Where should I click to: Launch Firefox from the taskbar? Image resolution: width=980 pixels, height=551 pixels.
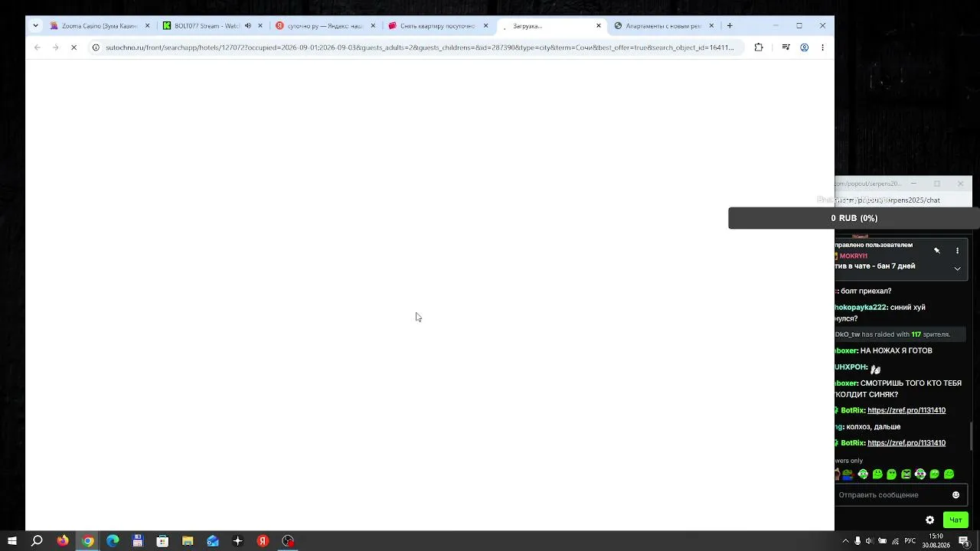click(63, 541)
